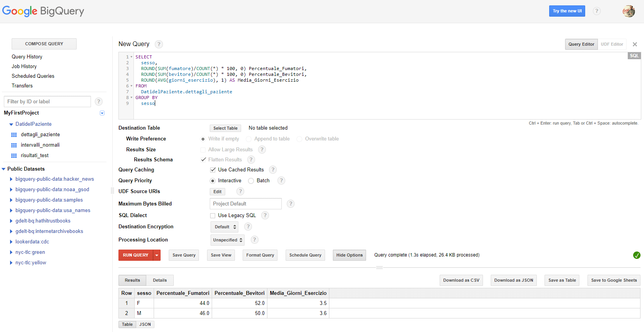Click table icon for risultati_test

click(x=14, y=156)
